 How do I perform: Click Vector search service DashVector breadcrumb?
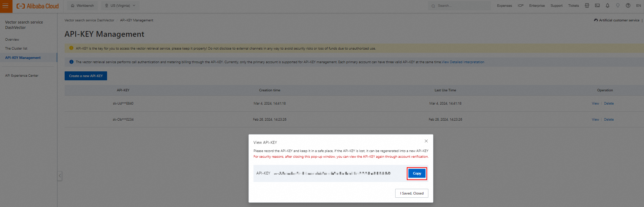(89, 20)
